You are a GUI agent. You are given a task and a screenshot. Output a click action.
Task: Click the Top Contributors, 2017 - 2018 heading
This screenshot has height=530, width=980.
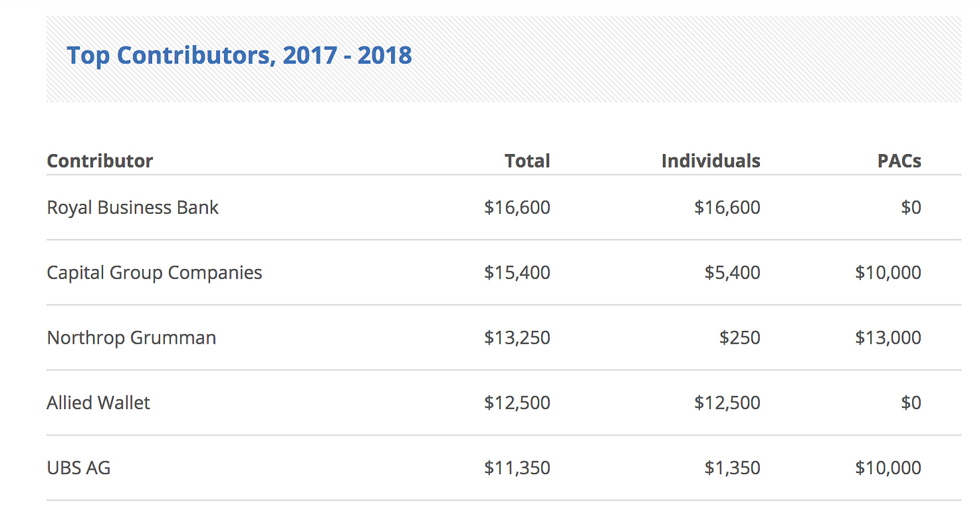pos(239,55)
